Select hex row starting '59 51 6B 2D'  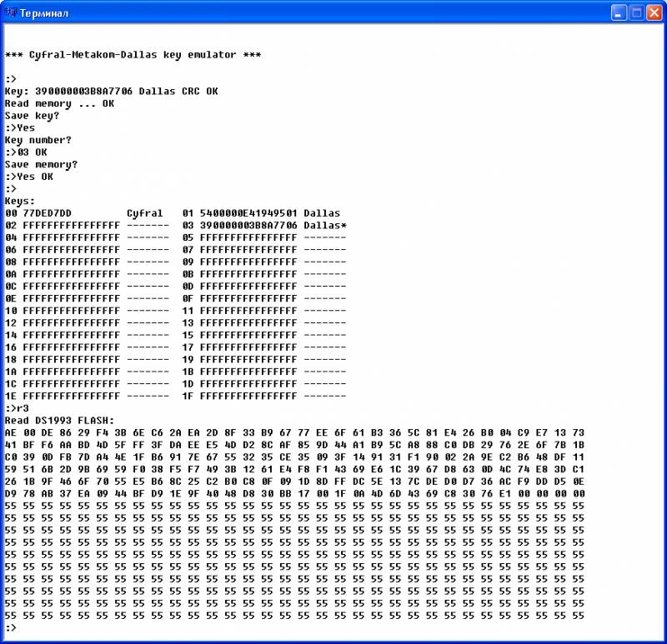(295, 469)
